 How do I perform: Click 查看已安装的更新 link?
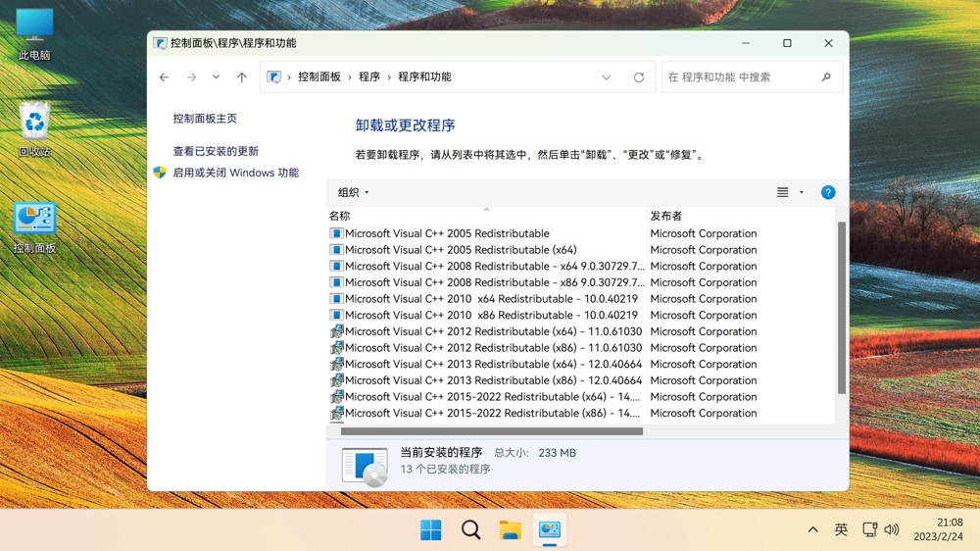(216, 151)
